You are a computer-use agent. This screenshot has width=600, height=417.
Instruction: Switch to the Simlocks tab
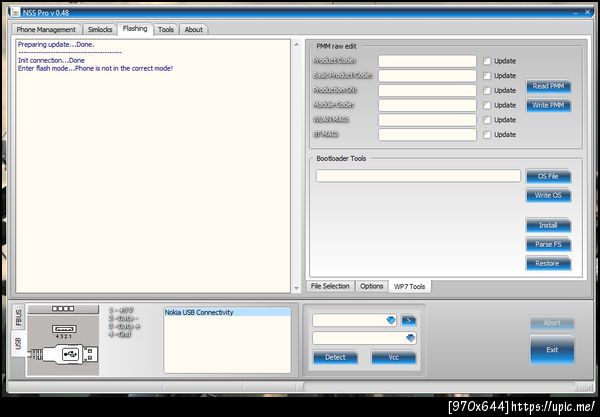[x=100, y=29]
